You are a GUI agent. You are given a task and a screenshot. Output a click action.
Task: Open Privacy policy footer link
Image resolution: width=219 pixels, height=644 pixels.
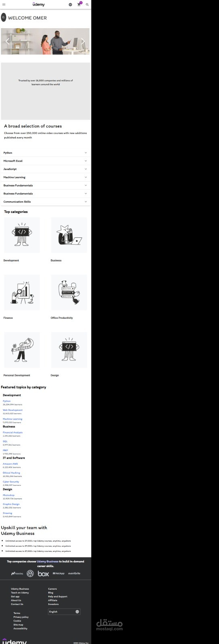pos(21,617)
